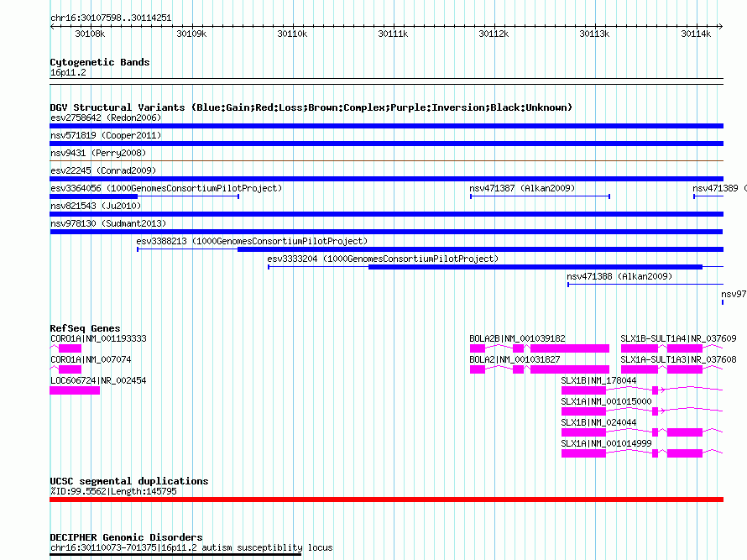Click the SLX1A|NM_001014999 gene label

[606, 443]
